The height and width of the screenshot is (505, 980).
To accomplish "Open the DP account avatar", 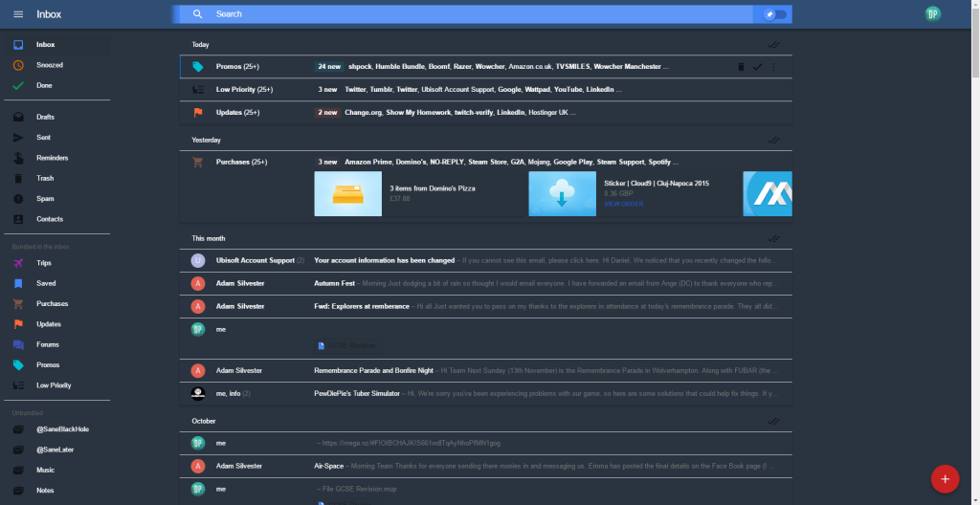I will tap(932, 14).
